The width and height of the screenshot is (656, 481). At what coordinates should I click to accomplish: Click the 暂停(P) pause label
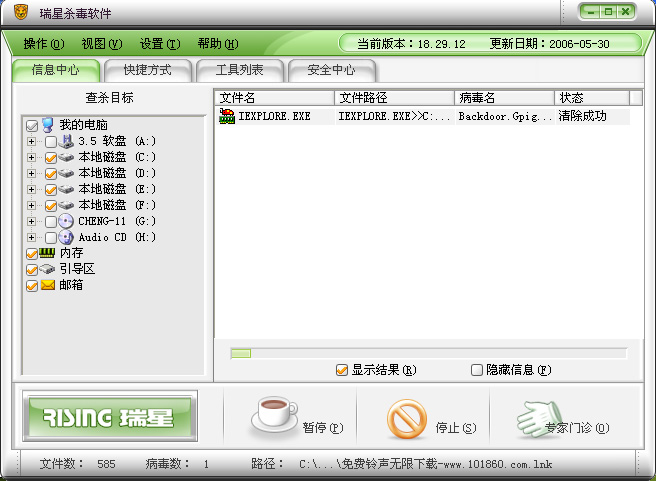(x=323, y=428)
